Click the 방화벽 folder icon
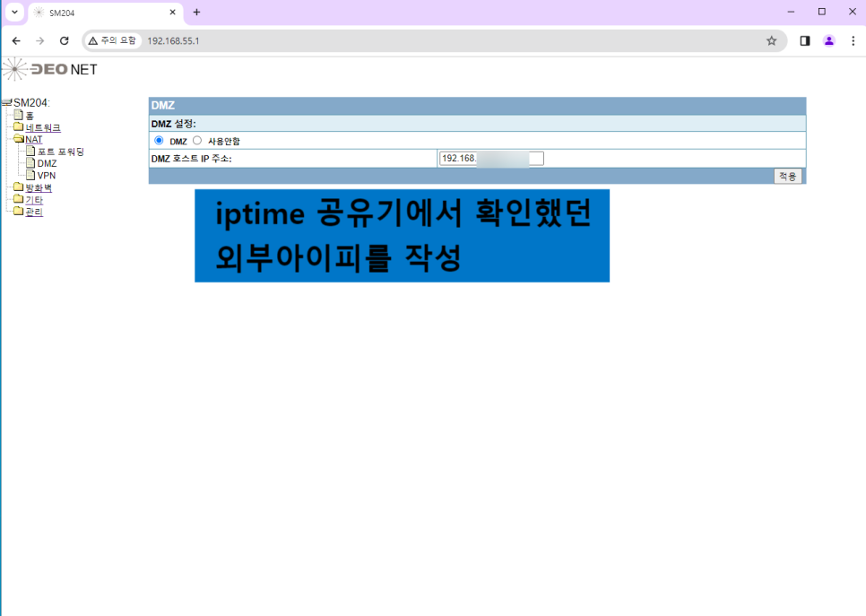Viewport: 866px width, 616px height. coord(18,187)
